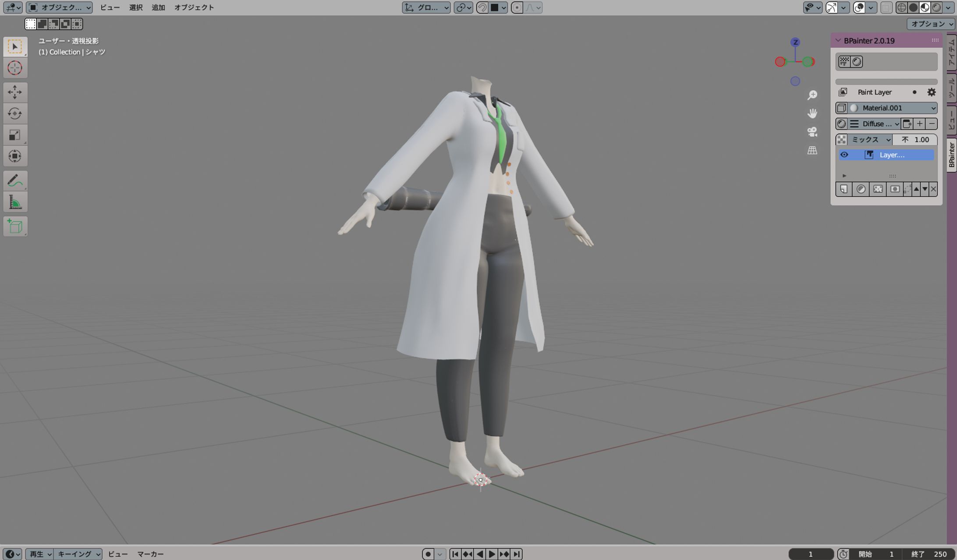Open the 追加 menu
957x560 pixels.
158,7
